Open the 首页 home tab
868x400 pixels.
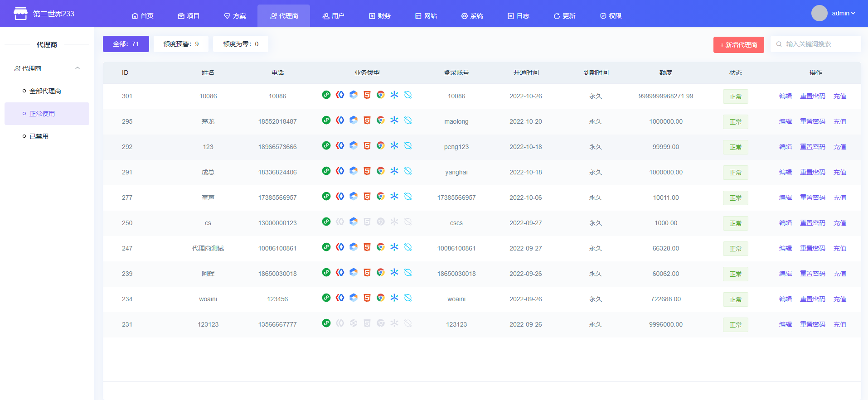[x=142, y=16]
